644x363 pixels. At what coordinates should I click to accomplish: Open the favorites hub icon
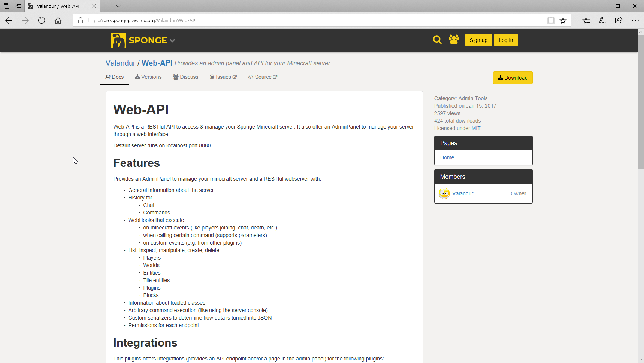pyautogui.click(x=586, y=20)
